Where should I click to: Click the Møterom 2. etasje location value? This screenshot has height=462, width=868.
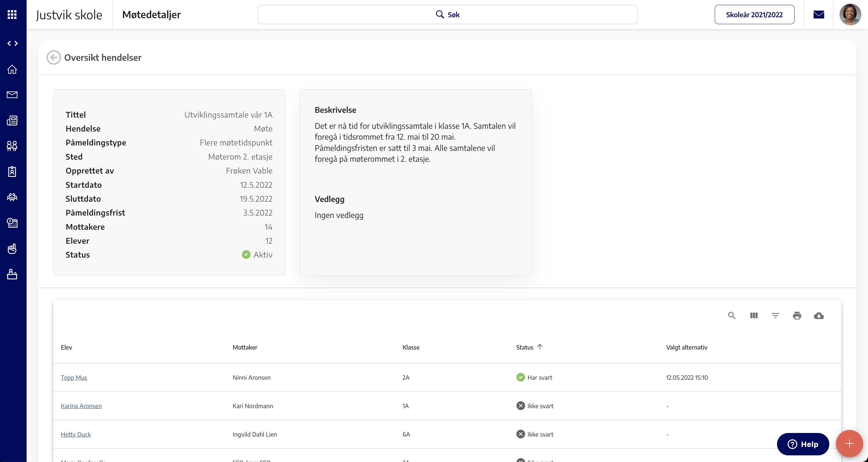pyautogui.click(x=240, y=157)
